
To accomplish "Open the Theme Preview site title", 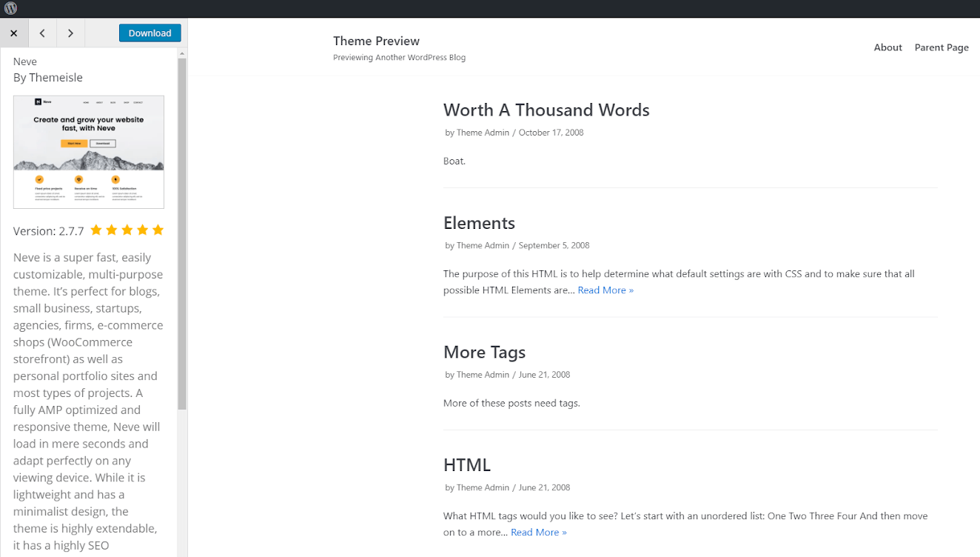I will 376,41.
